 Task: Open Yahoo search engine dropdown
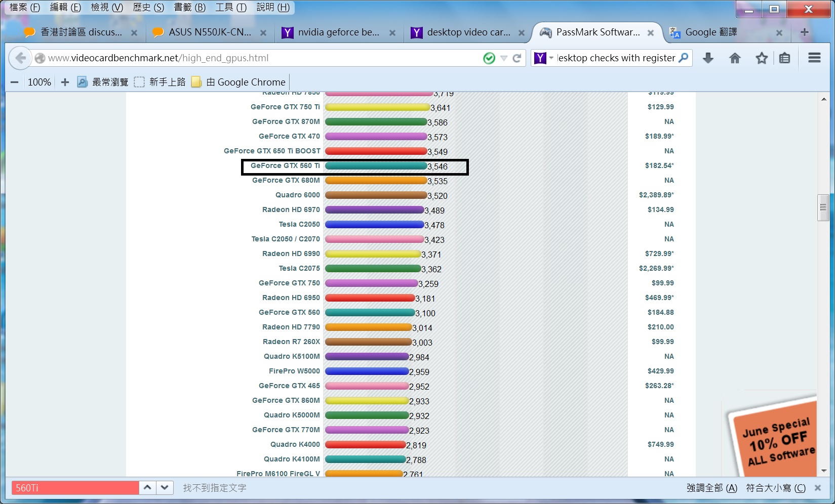544,58
